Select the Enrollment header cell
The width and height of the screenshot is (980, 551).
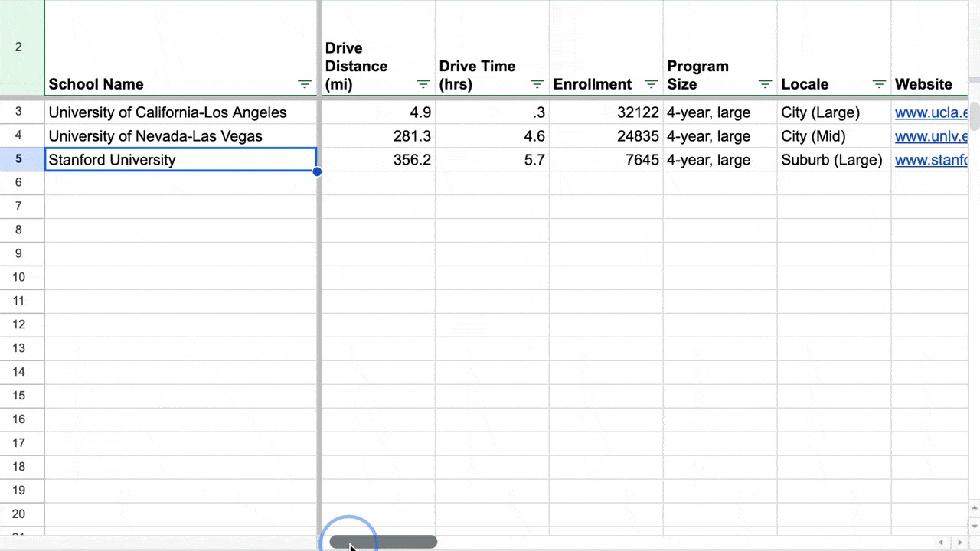[606, 47]
